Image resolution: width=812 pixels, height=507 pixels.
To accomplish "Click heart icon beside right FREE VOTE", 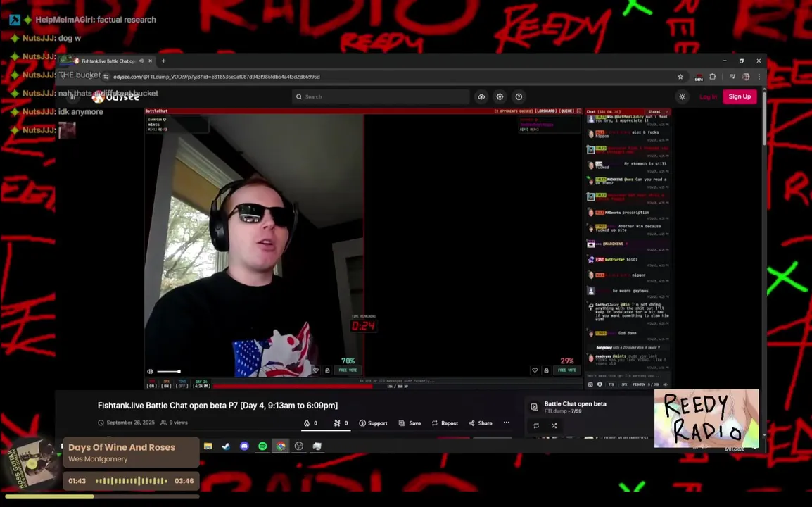I will click(x=535, y=370).
